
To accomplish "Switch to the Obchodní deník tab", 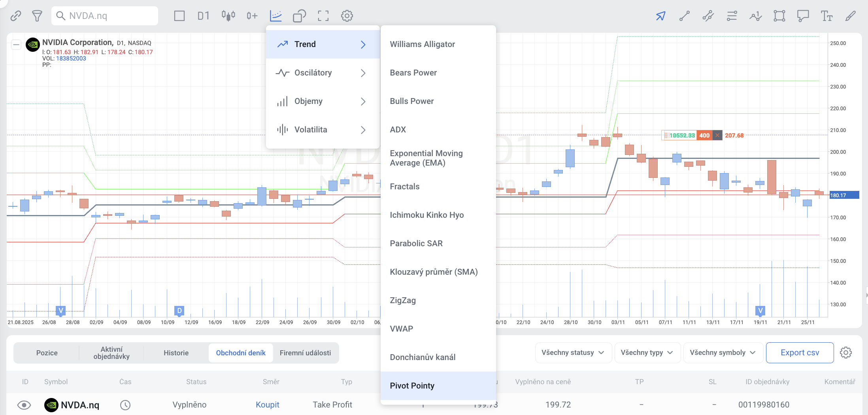I will point(241,353).
